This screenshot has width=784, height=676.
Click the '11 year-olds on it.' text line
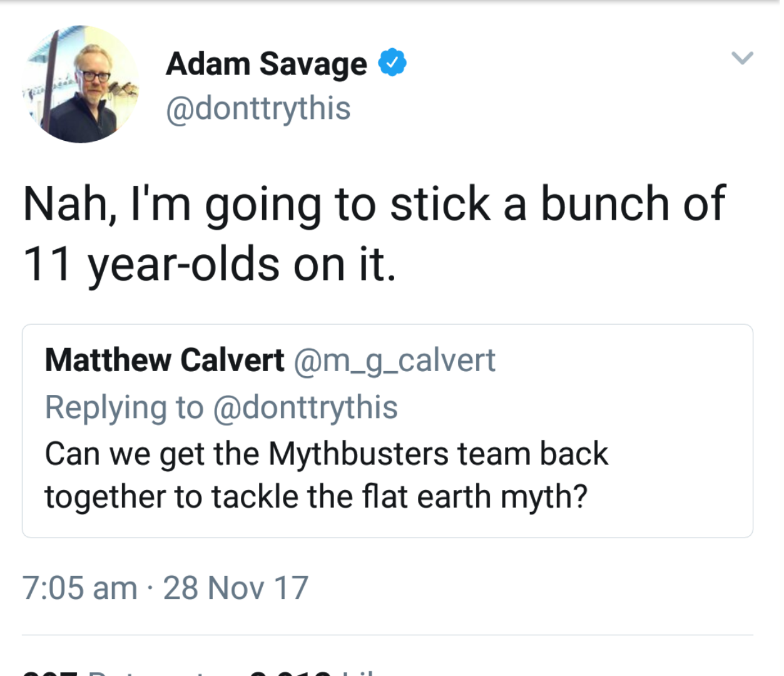pos(209,264)
